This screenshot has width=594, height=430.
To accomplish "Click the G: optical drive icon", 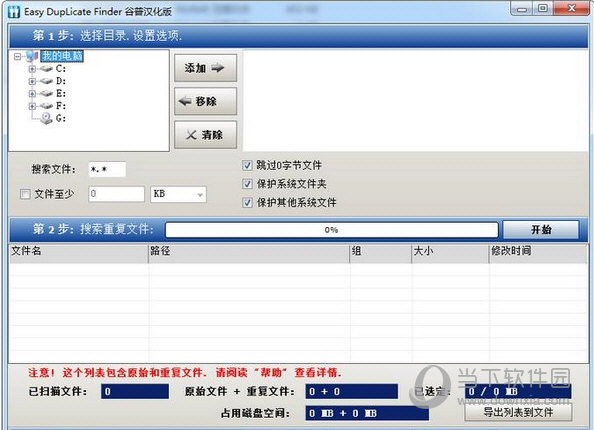I will click(47, 118).
